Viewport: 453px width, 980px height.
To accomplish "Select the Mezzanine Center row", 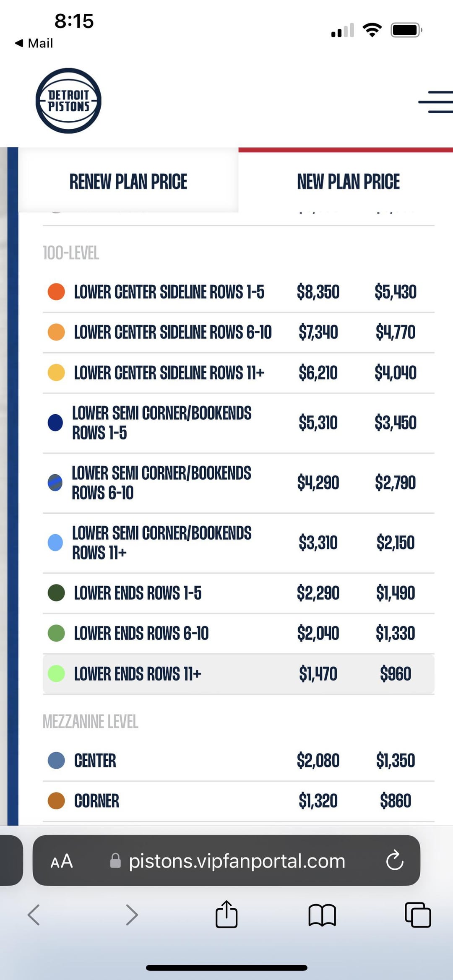I will pos(238,760).
